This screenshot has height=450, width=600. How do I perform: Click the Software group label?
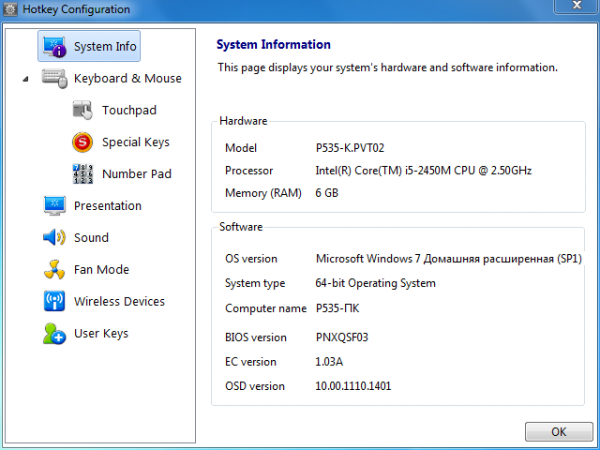241,227
